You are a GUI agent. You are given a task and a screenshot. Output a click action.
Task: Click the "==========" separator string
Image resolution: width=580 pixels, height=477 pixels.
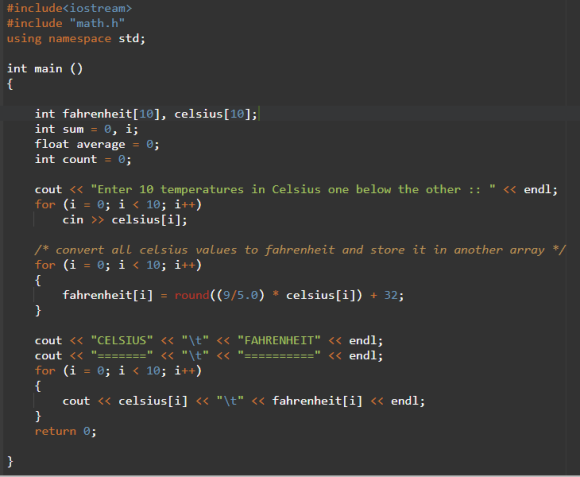point(279,356)
